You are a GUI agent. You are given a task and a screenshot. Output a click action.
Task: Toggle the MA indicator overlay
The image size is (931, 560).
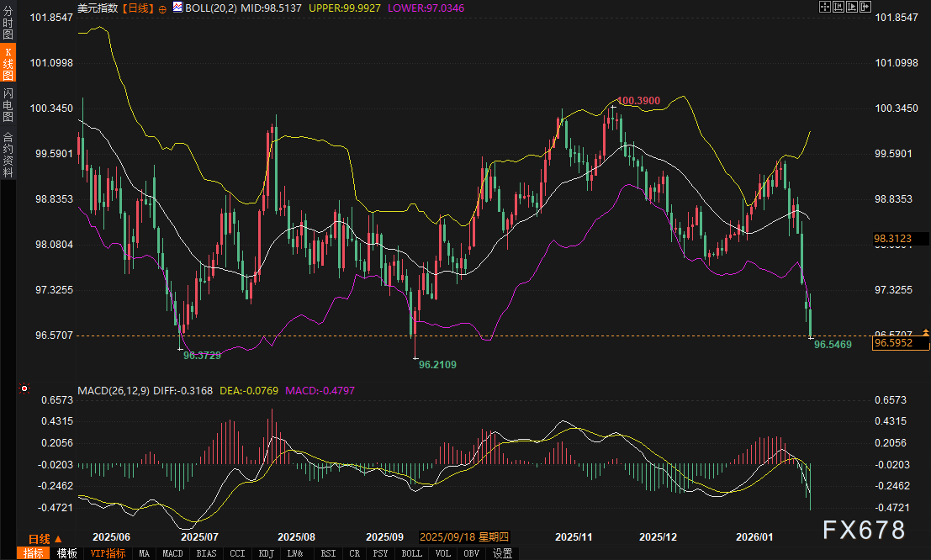click(x=145, y=553)
